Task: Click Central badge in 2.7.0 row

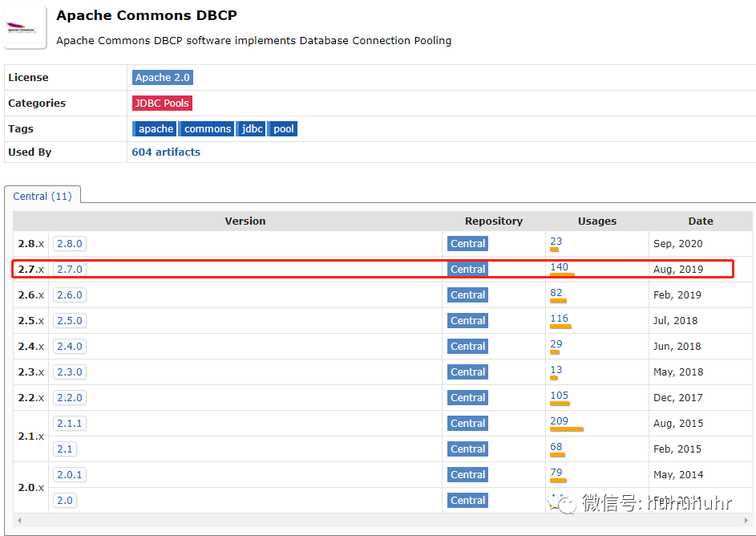Action: [467, 270]
